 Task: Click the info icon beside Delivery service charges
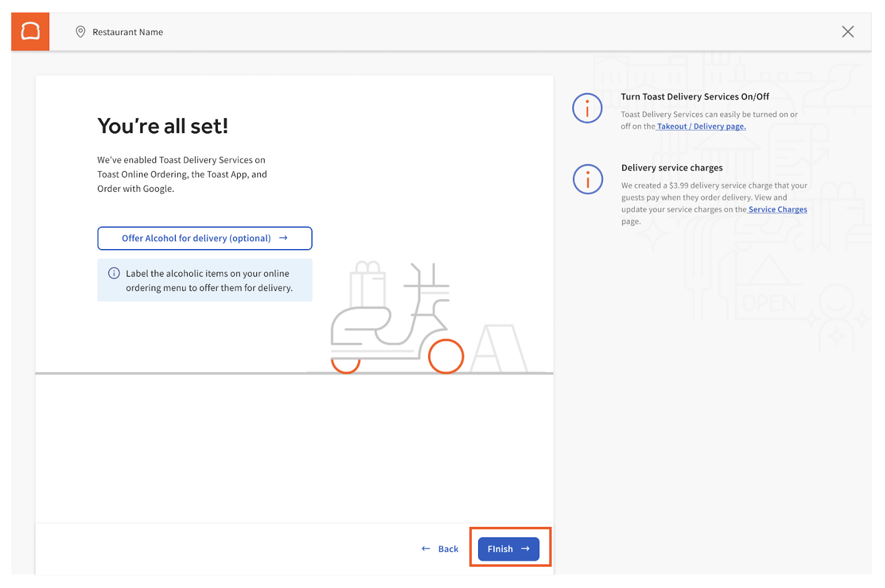587,179
